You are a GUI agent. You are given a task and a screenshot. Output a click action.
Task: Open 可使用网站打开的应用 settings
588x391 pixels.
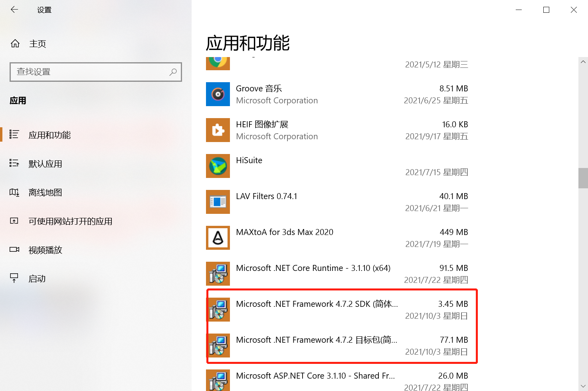[x=71, y=221]
